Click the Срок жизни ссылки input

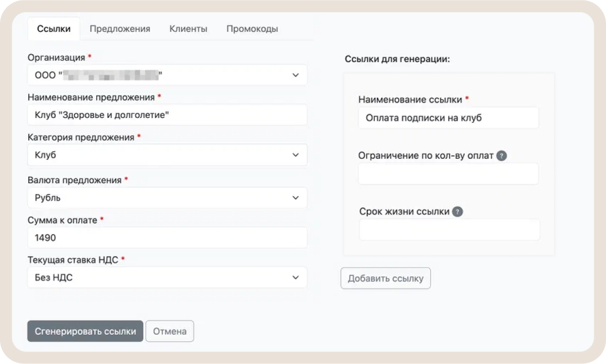[x=450, y=230]
